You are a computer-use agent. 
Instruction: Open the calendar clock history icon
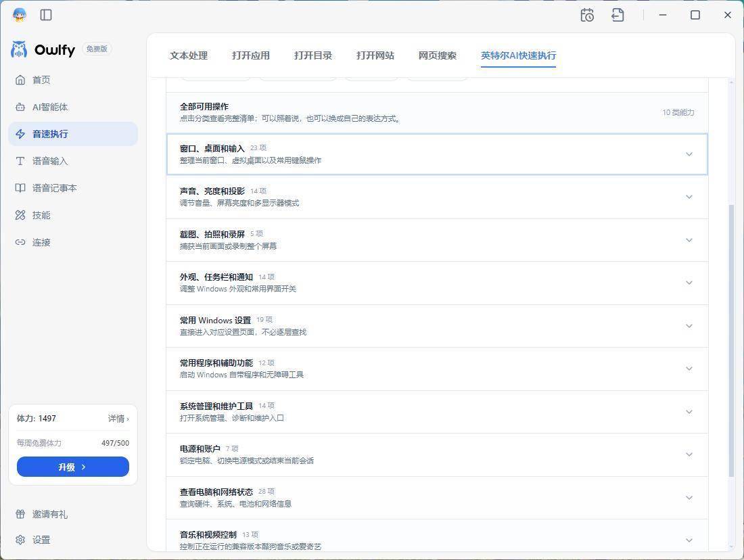click(587, 15)
